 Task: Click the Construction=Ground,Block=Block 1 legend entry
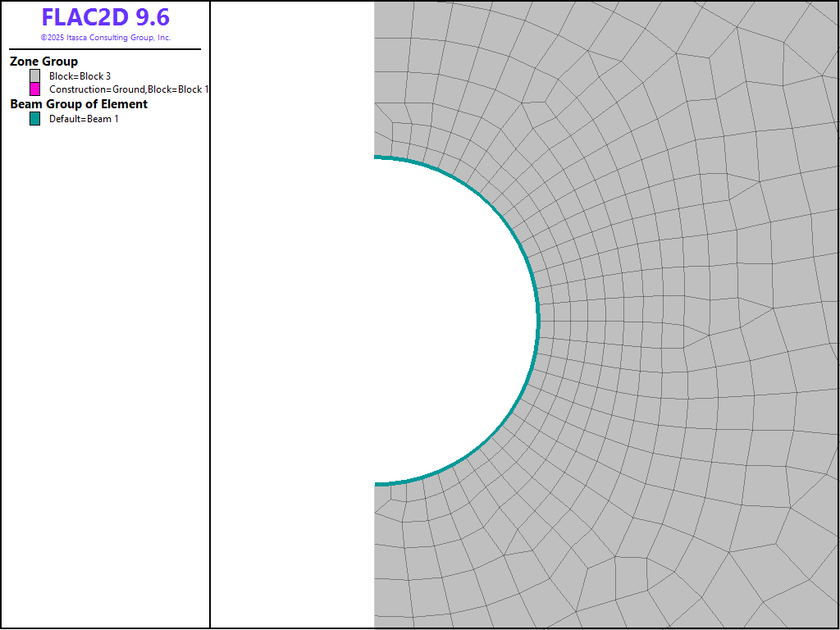[129, 89]
